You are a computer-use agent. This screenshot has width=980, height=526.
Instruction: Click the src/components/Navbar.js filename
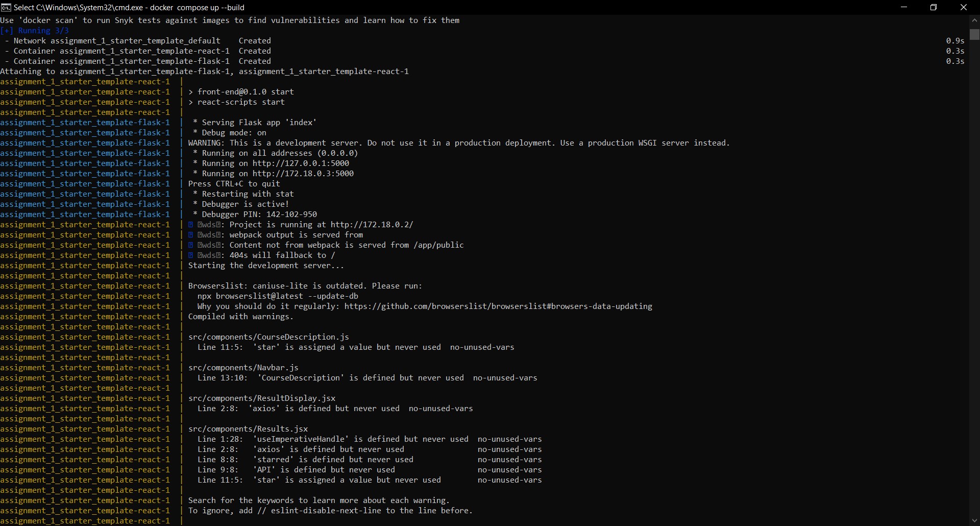point(243,367)
